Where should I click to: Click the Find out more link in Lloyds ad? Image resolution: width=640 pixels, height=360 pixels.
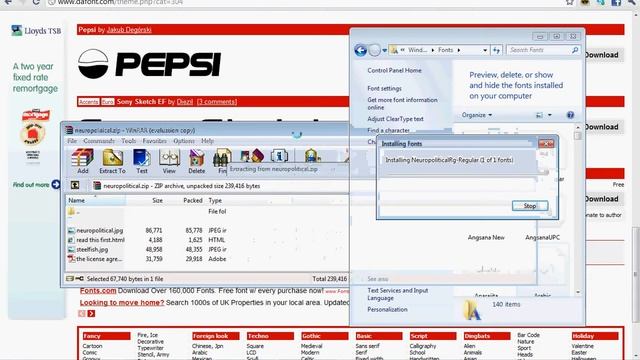(36, 185)
